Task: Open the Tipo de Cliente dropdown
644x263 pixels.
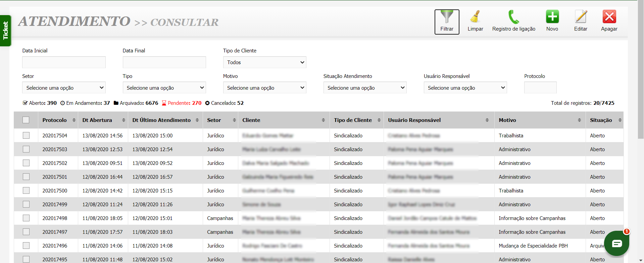Action: pos(264,62)
